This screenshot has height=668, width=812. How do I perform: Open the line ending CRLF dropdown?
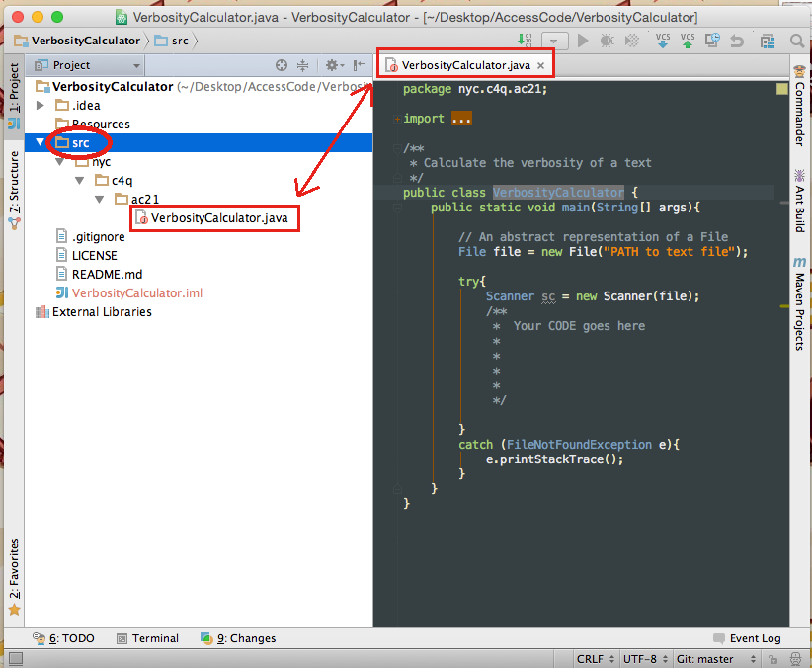coord(595,658)
